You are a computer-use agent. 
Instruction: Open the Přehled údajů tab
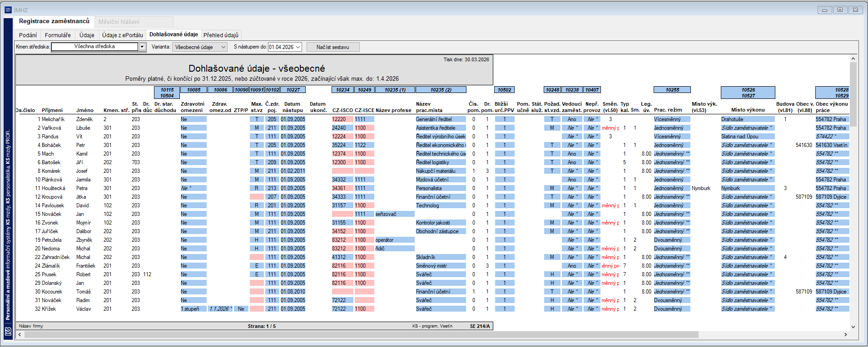[x=221, y=35]
